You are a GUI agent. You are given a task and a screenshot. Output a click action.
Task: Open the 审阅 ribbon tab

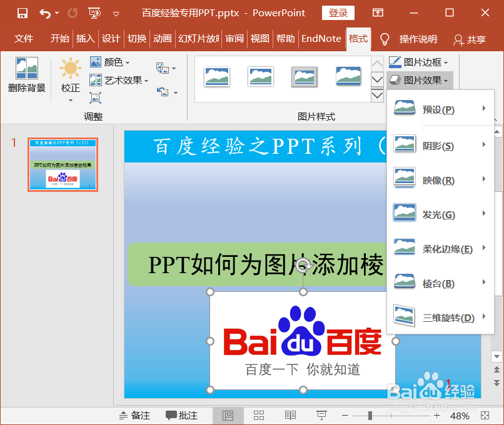point(234,39)
